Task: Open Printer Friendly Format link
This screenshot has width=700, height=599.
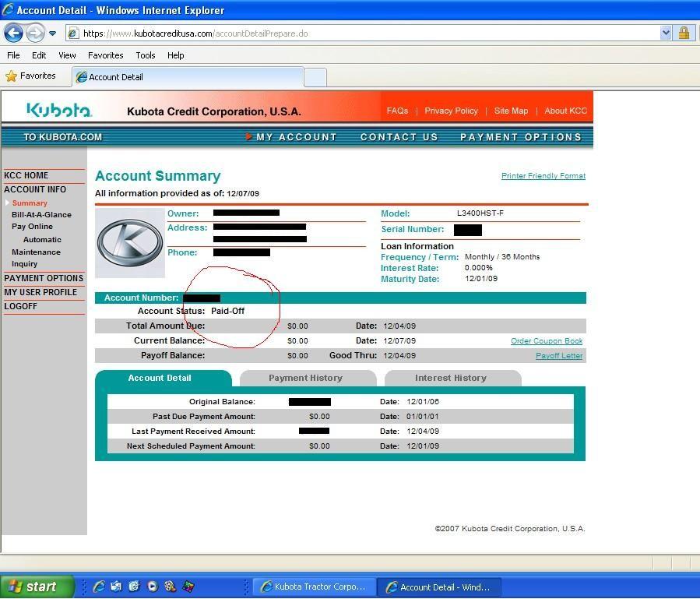Action: 543,175
